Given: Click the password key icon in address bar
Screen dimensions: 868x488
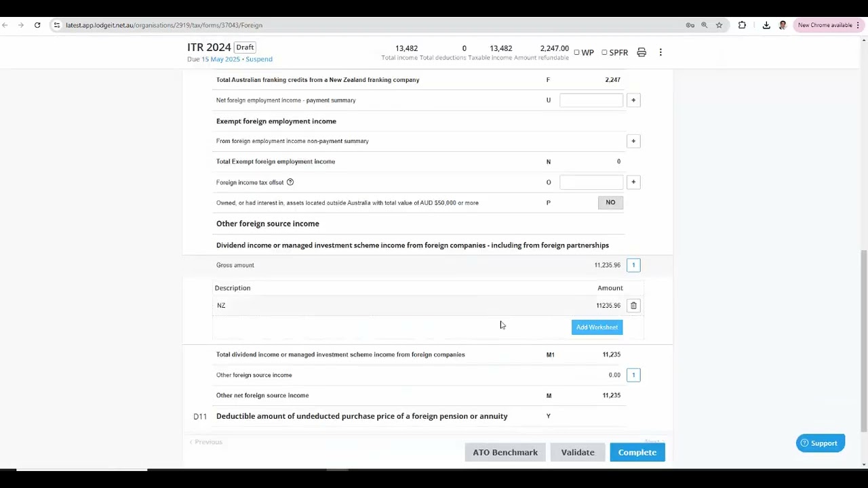Looking at the screenshot, I should tap(690, 25).
